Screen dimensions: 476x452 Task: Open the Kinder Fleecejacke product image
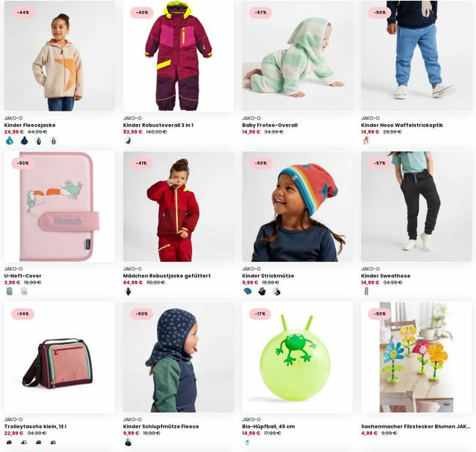coord(59,56)
